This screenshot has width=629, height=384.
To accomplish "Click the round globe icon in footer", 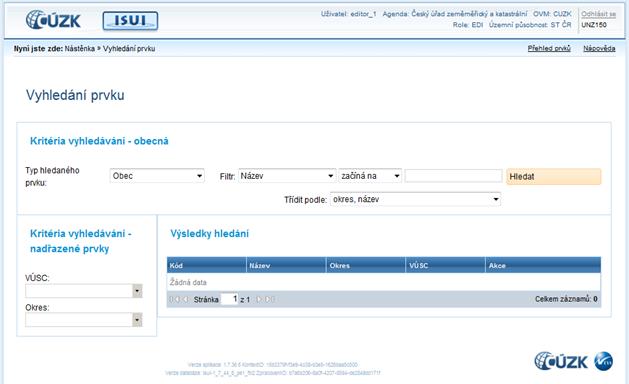I will [x=603, y=361].
